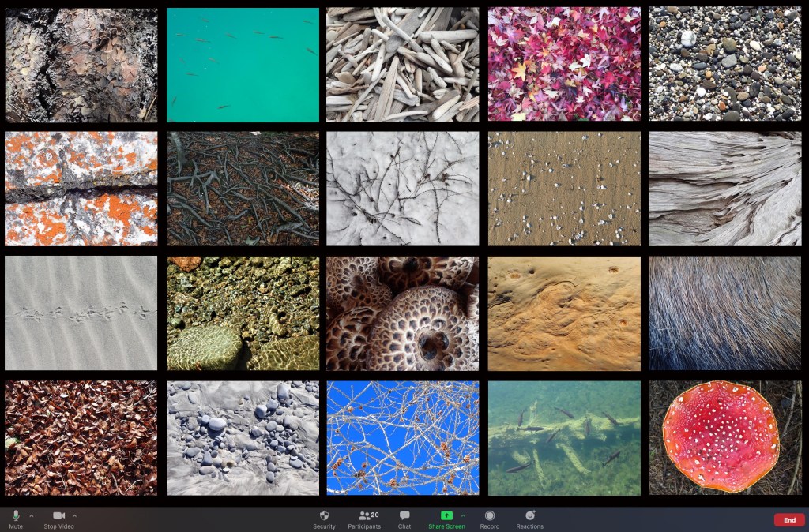Viewport: 809px width, 532px height.
Task: Click the bird tracks in sand tile
Action: pyautogui.click(x=81, y=313)
